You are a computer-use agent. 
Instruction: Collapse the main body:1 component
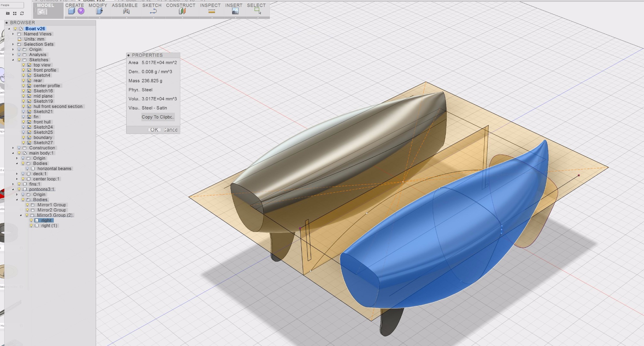click(13, 153)
